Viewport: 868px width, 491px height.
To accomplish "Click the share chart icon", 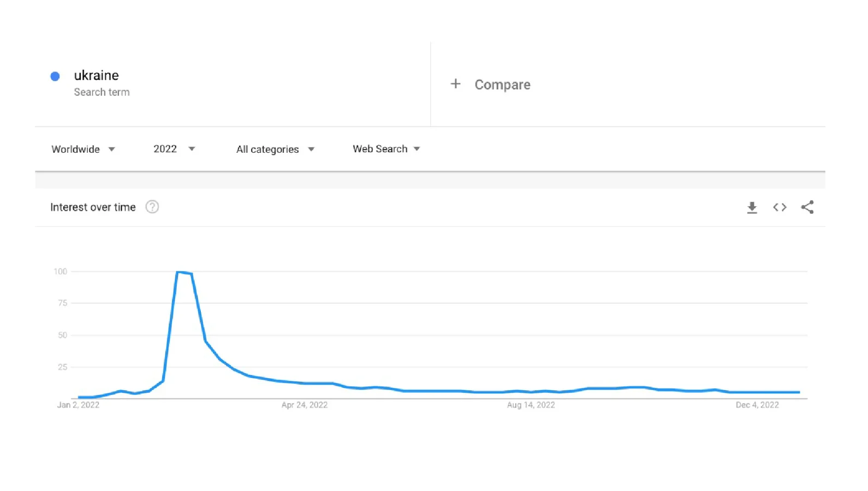I will 807,207.
